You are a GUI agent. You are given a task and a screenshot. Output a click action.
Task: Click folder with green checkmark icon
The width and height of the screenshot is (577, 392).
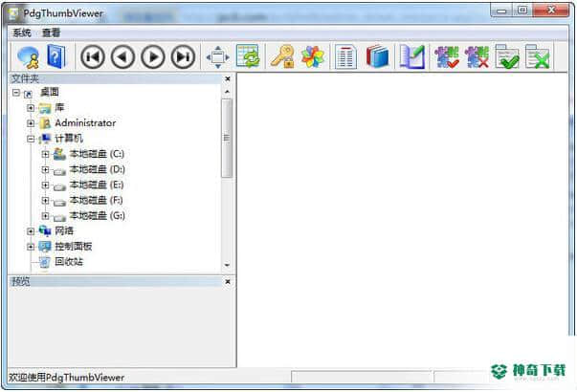(507, 56)
